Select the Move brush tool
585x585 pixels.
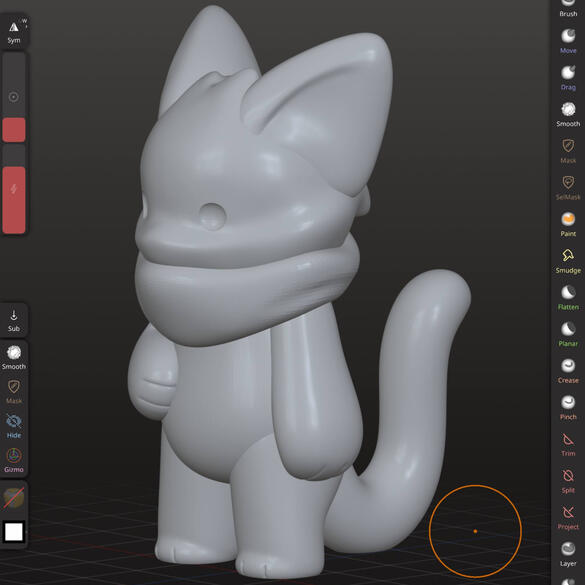(x=568, y=41)
